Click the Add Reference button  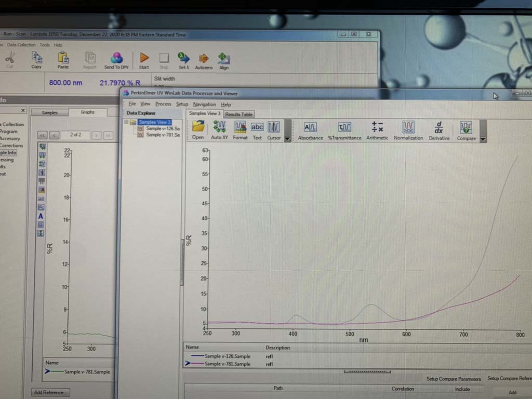click(x=50, y=392)
